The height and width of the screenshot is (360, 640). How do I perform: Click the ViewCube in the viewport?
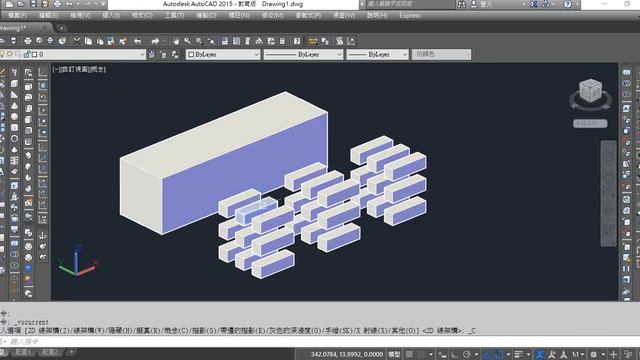pyautogui.click(x=590, y=91)
